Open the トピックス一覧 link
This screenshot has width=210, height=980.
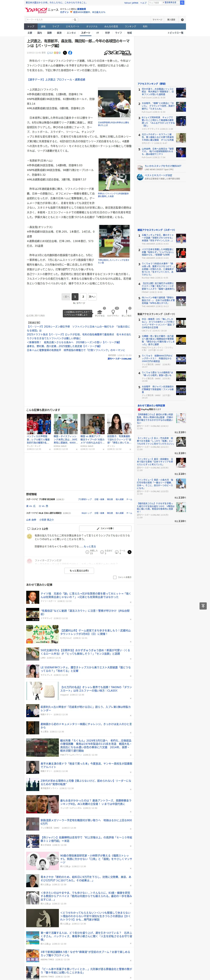175,33
